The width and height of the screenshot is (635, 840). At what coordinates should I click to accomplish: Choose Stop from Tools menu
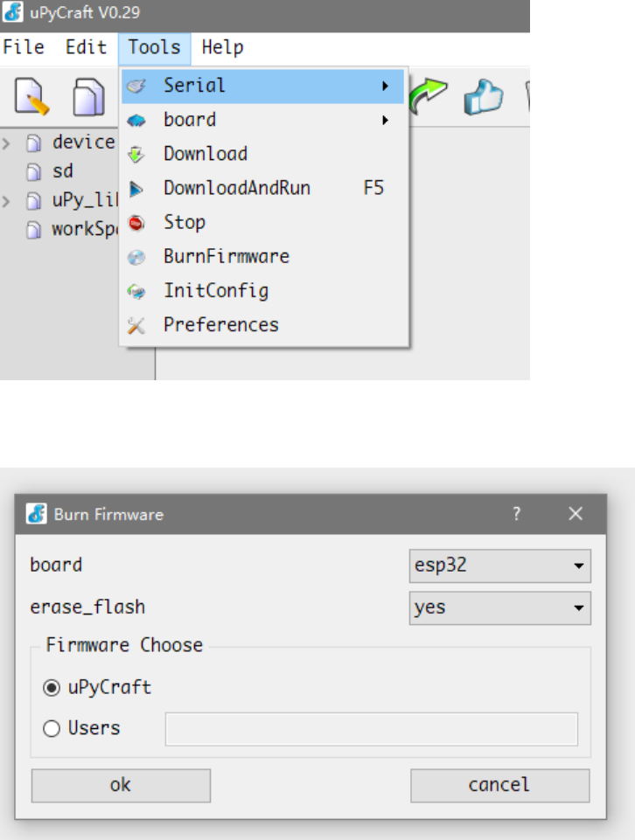pyautogui.click(x=262, y=223)
